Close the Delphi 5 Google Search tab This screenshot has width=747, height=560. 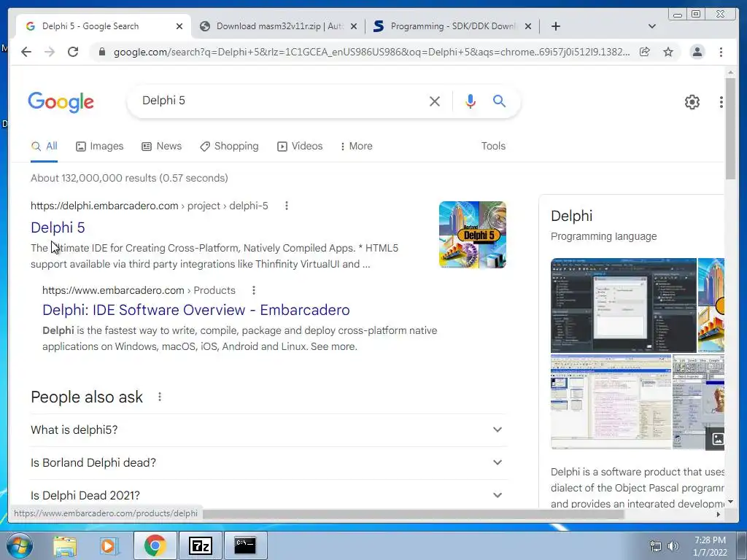click(179, 26)
